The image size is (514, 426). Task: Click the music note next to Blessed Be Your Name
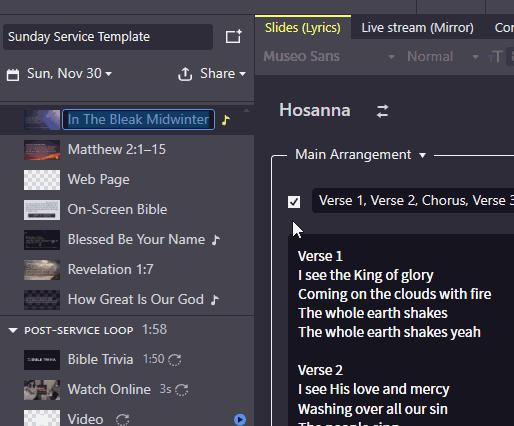click(x=216, y=240)
